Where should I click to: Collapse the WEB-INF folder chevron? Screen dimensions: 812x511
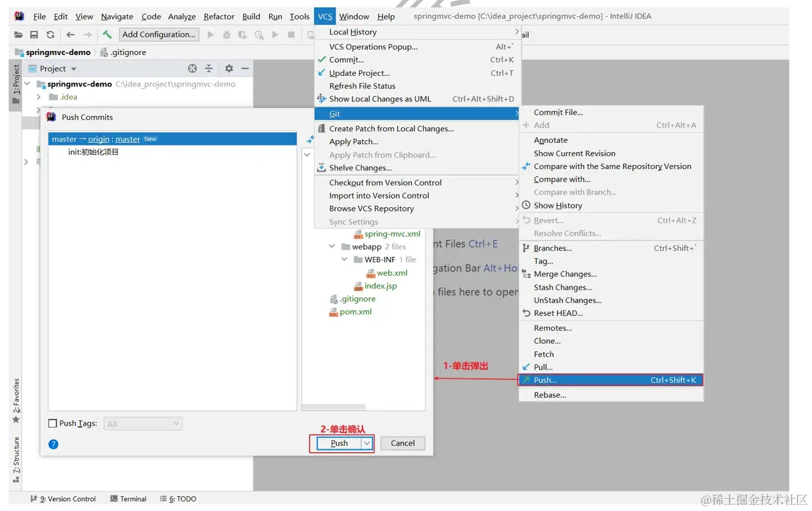[x=344, y=260]
